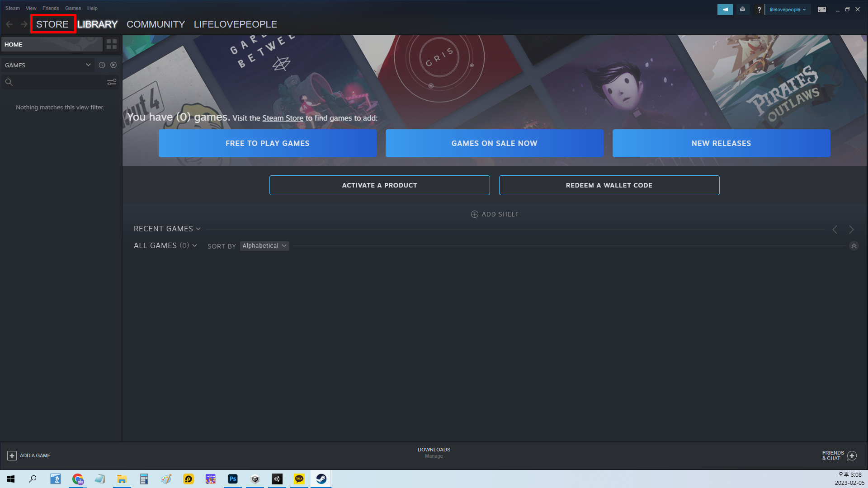Click the Steam support question mark icon

(x=759, y=9)
